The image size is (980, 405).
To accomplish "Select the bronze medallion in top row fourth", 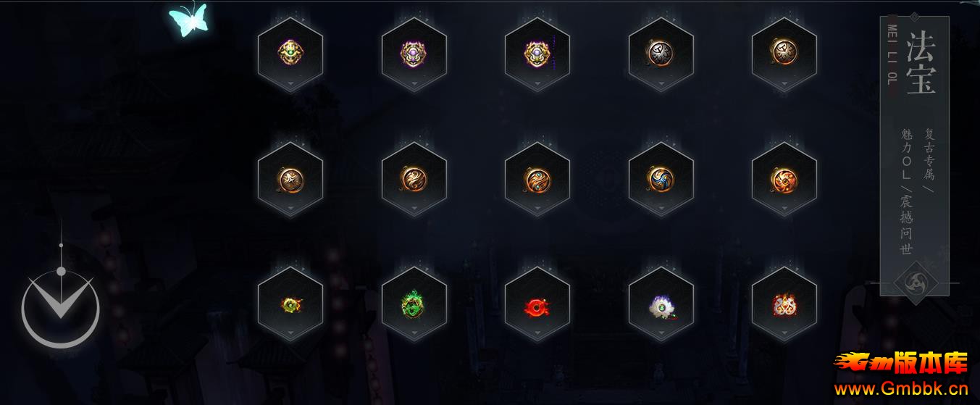I will click(661, 52).
